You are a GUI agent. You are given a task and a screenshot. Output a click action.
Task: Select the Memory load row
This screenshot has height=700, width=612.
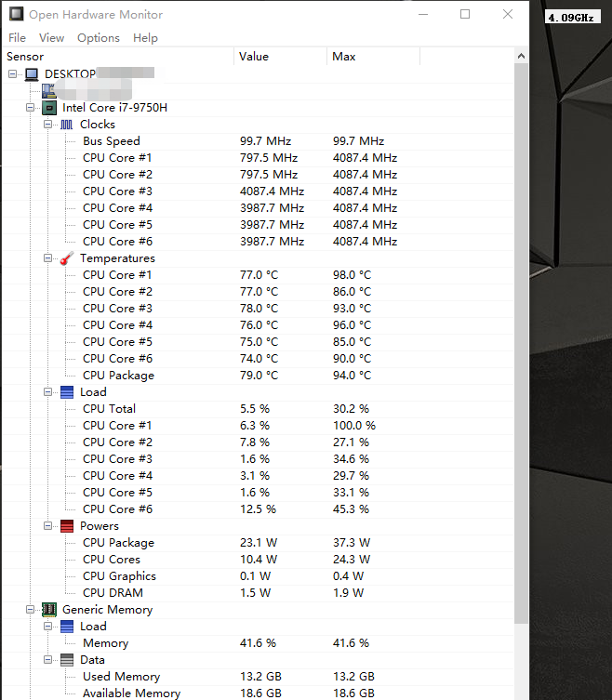(x=259, y=643)
